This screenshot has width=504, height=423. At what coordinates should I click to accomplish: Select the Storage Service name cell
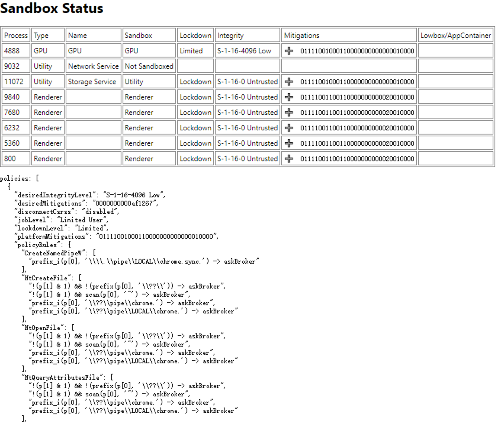click(92, 82)
